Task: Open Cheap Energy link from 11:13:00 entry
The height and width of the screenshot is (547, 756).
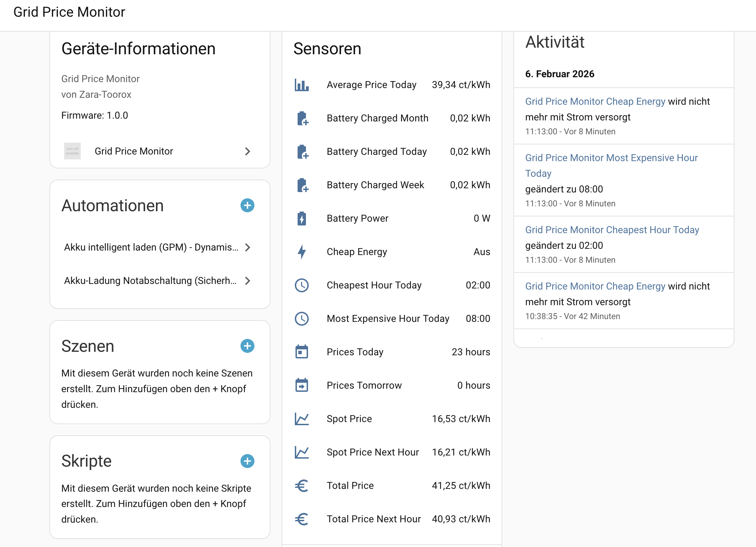Action: pos(595,102)
